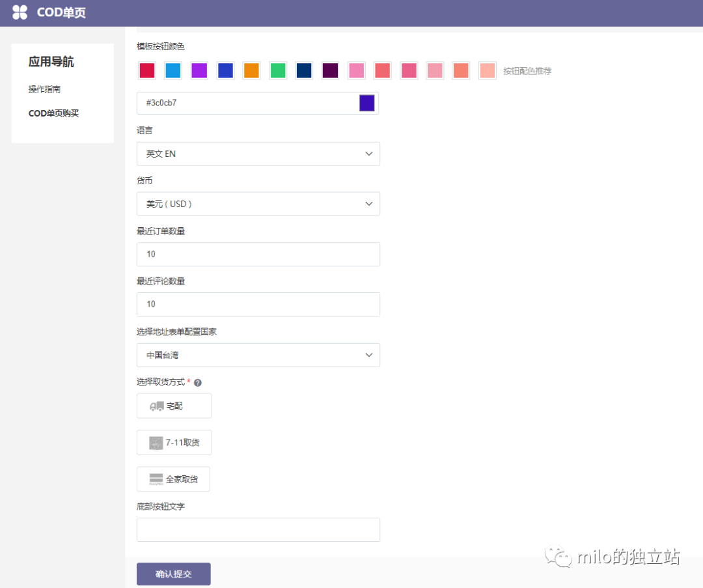
Task: Select the 全家取货 pickup method
Action: 173,479
